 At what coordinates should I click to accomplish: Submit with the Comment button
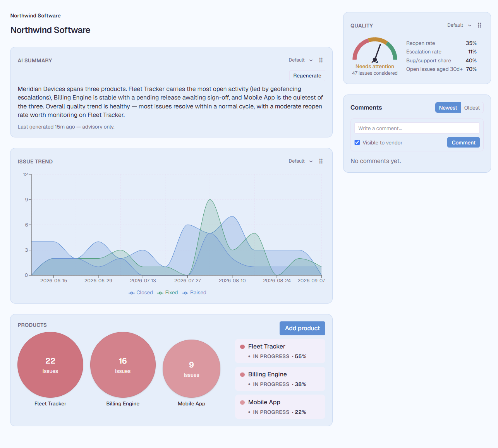point(464,142)
